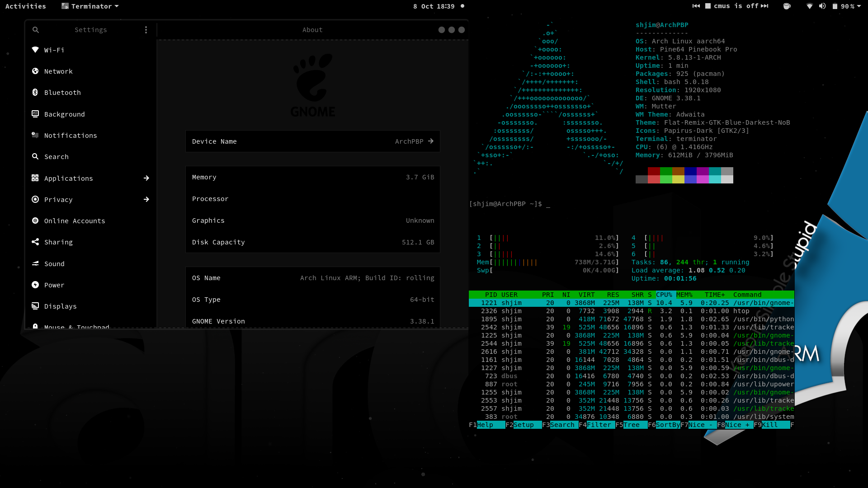Click the OS Name row in About
The width and height of the screenshot is (868, 488).
pos(313,278)
